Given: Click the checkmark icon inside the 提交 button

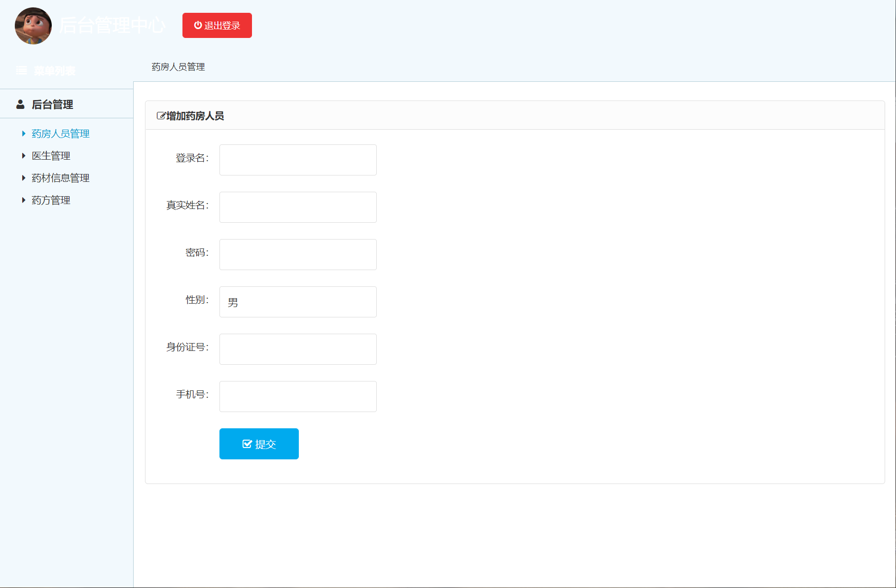Looking at the screenshot, I should point(247,443).
